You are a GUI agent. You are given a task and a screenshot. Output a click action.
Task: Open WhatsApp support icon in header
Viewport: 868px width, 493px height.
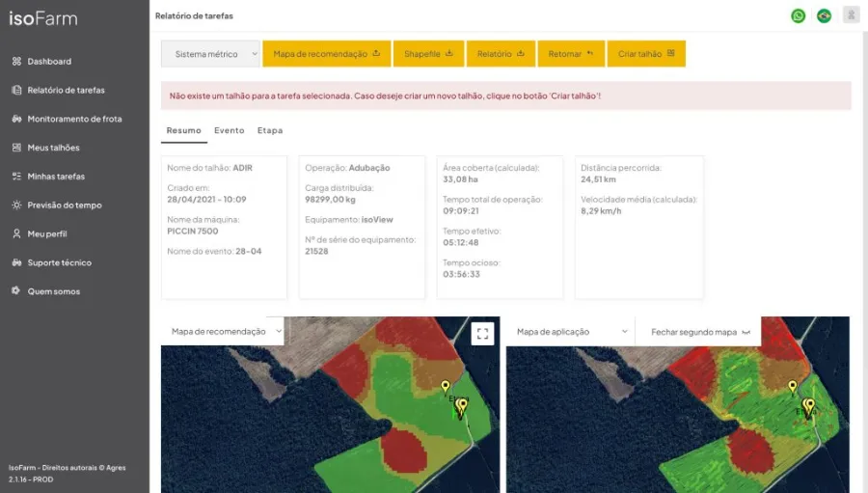(x=798, y=15)
